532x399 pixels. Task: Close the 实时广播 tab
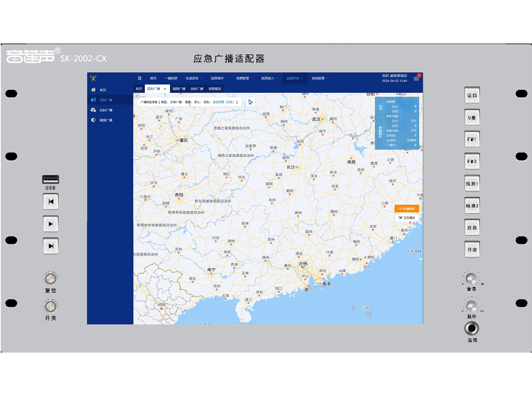(x=165, y=89)
